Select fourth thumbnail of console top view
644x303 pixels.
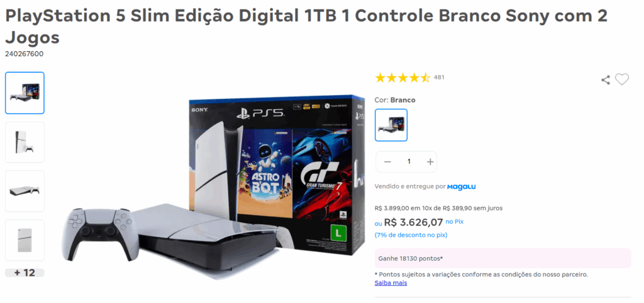25,240
